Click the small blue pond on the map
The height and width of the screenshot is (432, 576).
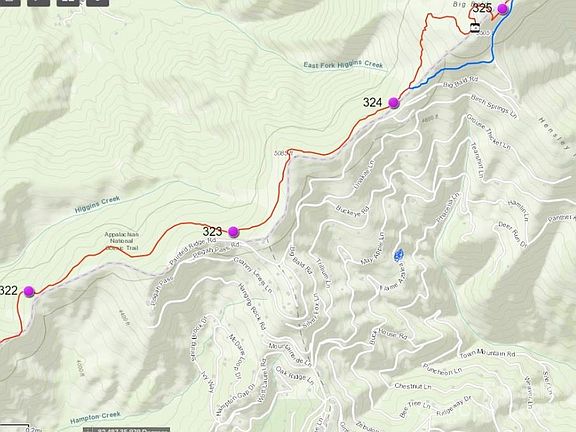(398, 254)
